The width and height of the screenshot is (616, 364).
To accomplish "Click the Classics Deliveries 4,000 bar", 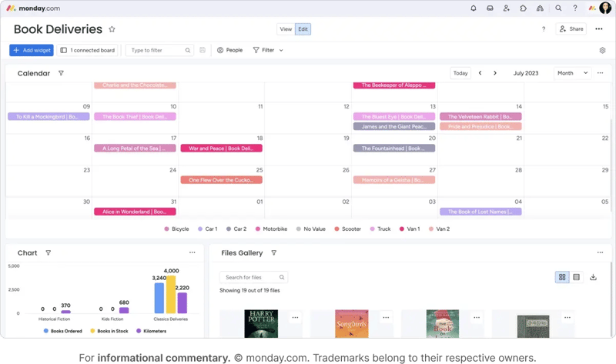I will 171,295.
